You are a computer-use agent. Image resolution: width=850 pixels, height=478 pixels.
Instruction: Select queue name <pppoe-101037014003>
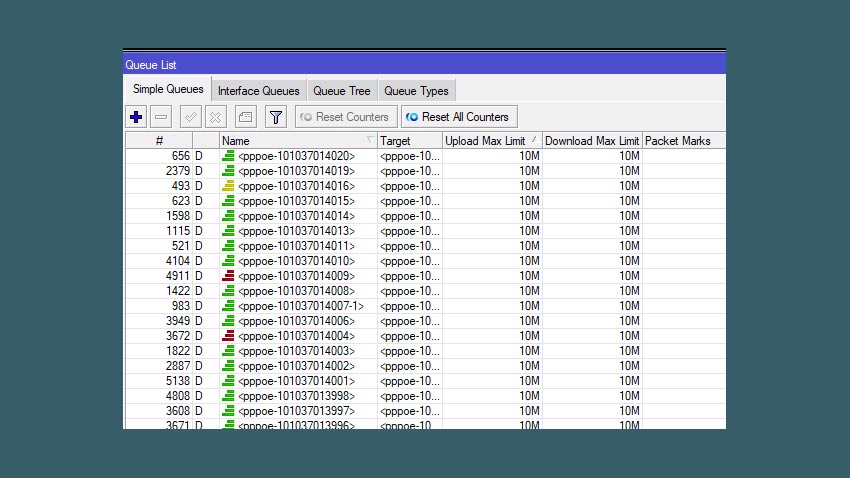pos(297,351)
